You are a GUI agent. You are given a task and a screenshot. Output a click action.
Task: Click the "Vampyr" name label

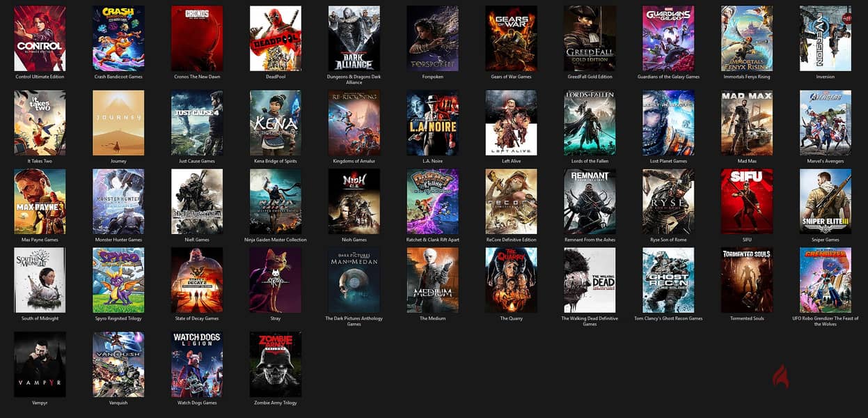click(40, 403)
